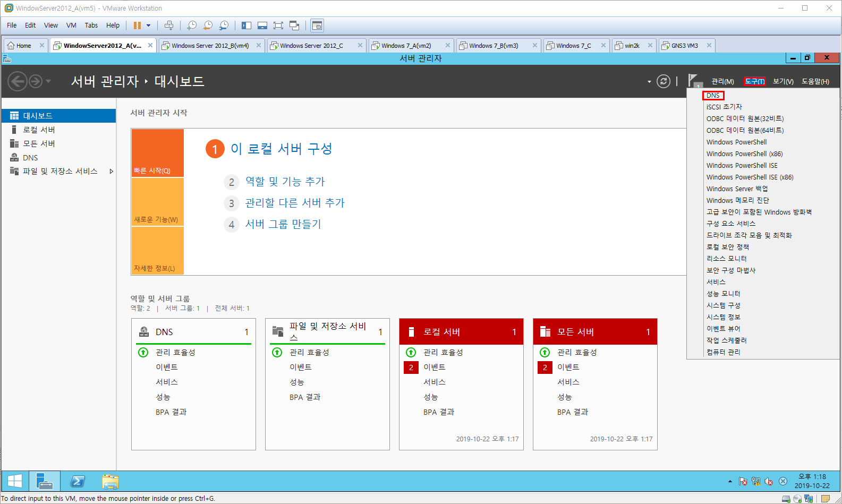This screenshot has width=842, height=504.
Task: Open the 관리(M) menu
Action: coord(722,81)
